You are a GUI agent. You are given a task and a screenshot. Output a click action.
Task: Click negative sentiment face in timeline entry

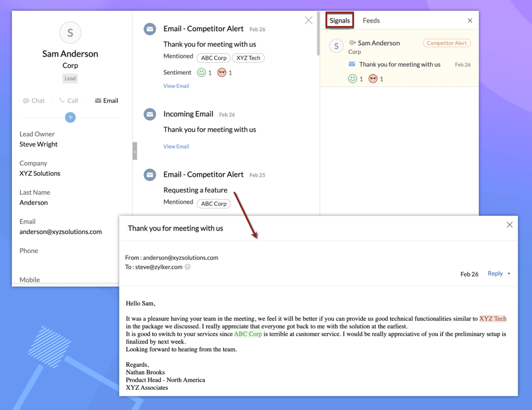222,72
